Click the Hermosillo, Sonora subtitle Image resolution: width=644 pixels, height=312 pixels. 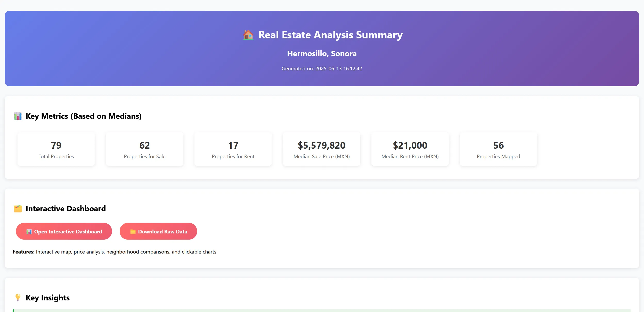click(322, 53)
